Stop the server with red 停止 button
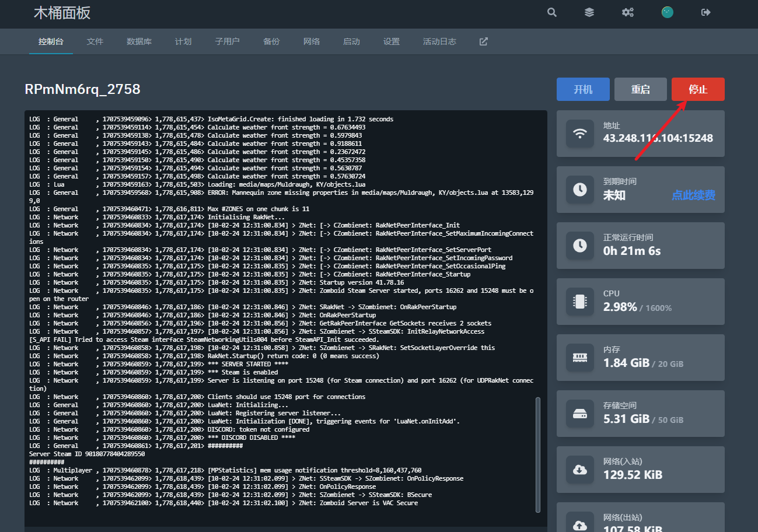 pos(698,89)
